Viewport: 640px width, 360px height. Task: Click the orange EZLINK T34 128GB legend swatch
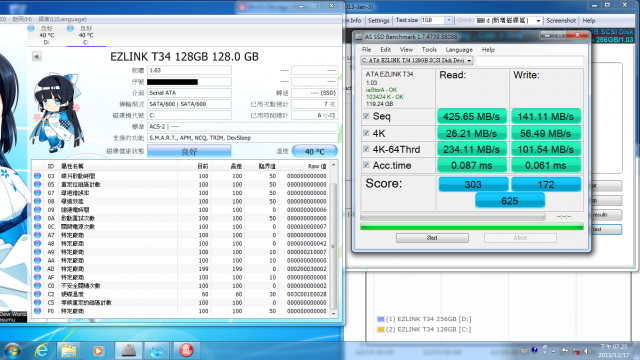point(381,329)
